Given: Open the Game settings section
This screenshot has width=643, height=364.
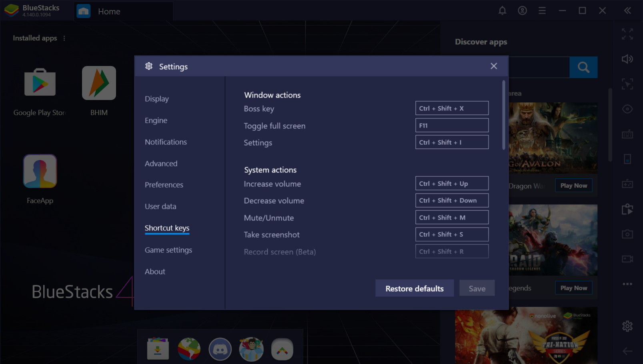Looking at the screenshot, I should (168, 250).
